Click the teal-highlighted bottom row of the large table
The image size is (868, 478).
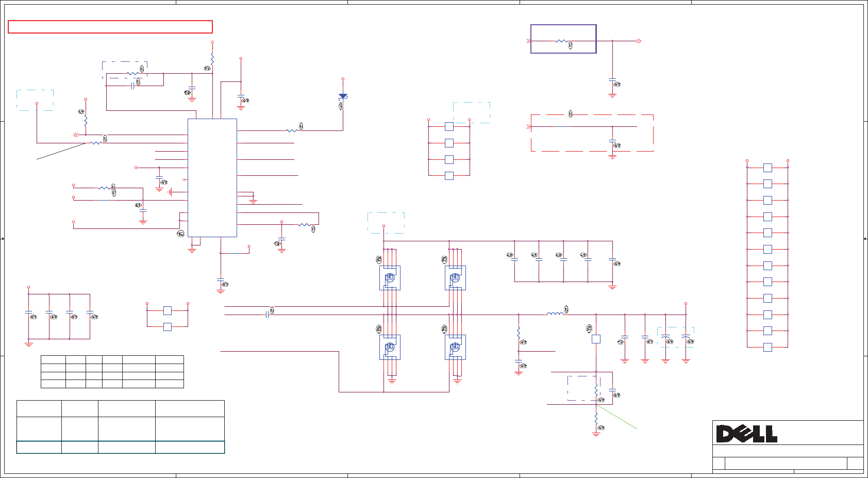tap(121, 447)
